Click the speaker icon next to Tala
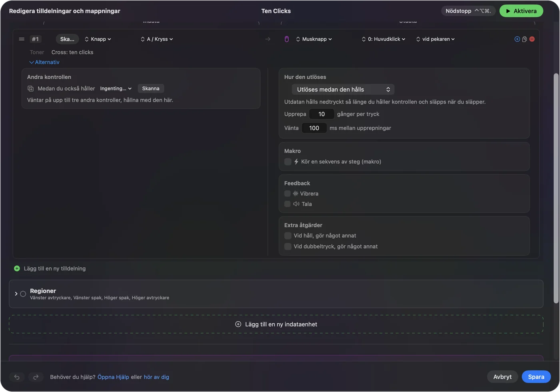Viewport: 560px width, 392px height. pos(296,204)
